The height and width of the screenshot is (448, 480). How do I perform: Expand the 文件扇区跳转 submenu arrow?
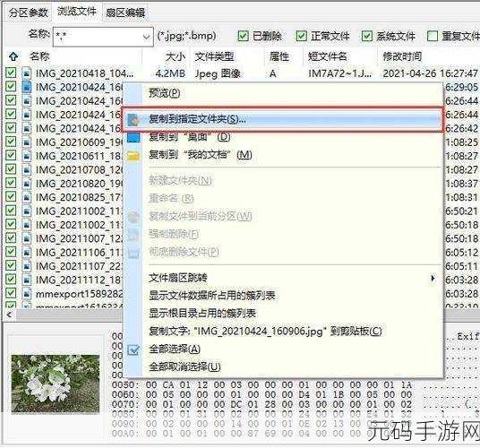pos(433,279)
